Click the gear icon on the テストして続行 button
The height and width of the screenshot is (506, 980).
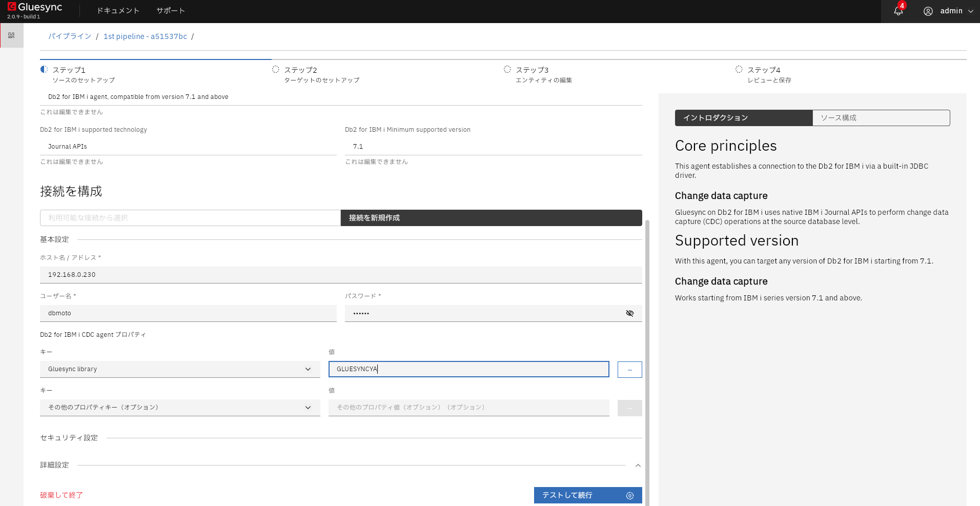point(630,496)
